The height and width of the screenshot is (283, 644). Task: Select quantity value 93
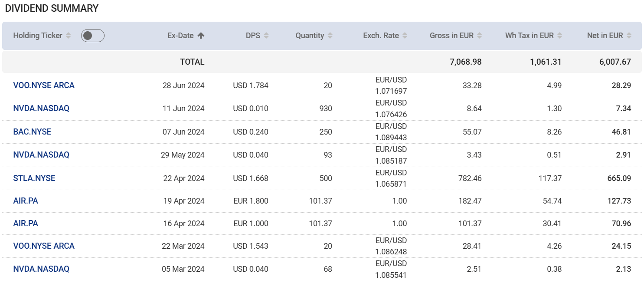[328, 155]
